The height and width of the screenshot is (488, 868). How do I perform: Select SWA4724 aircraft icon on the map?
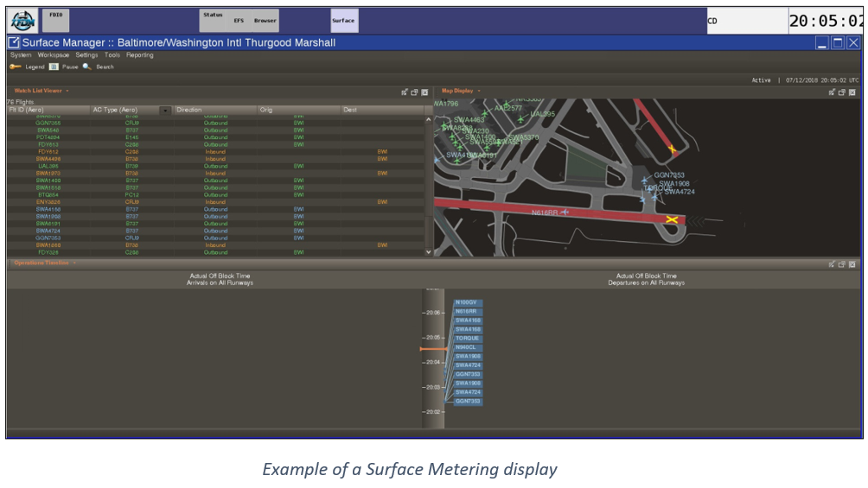click(655, 196)
